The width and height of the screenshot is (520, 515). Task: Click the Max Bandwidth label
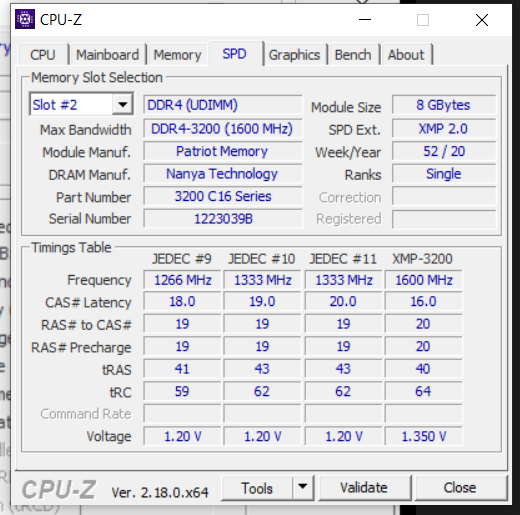tap(86, 130)
